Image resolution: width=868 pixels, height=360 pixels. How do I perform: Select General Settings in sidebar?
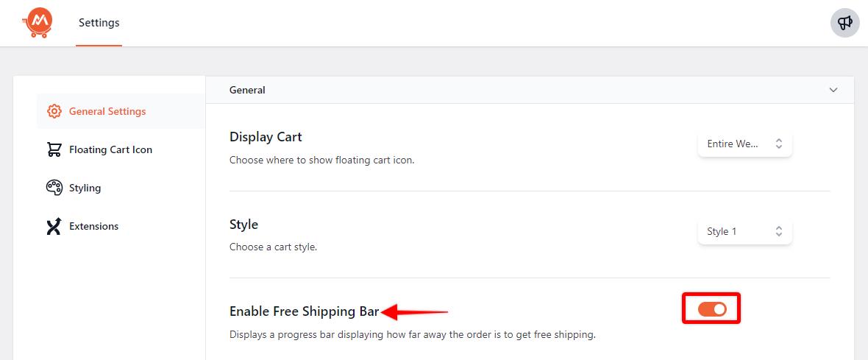(x=107, y=111)
